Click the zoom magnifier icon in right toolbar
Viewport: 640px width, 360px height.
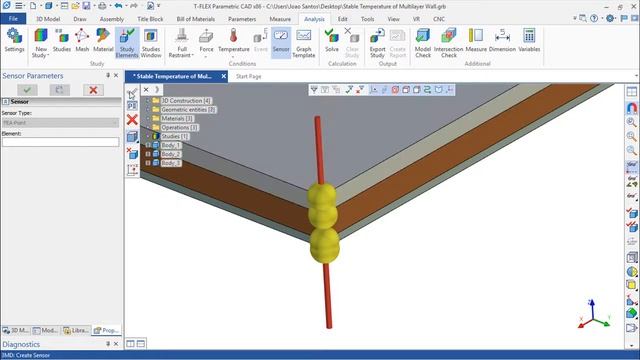[x=631, y=122]
